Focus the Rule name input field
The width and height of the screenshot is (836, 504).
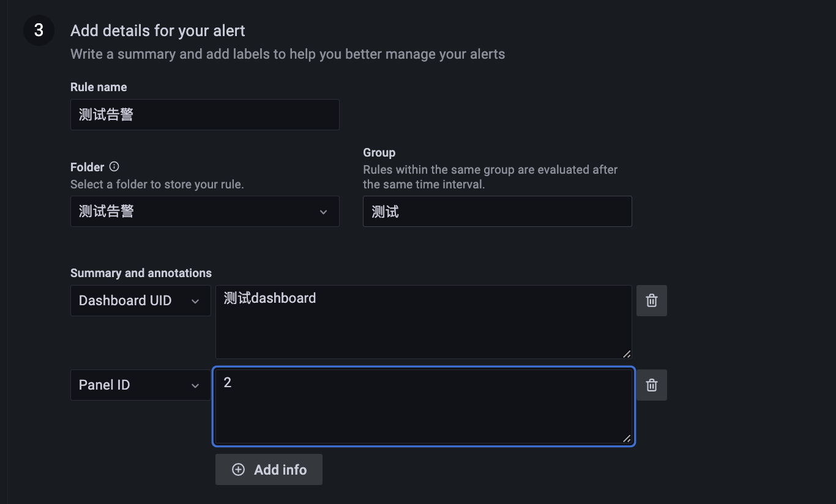204,114
